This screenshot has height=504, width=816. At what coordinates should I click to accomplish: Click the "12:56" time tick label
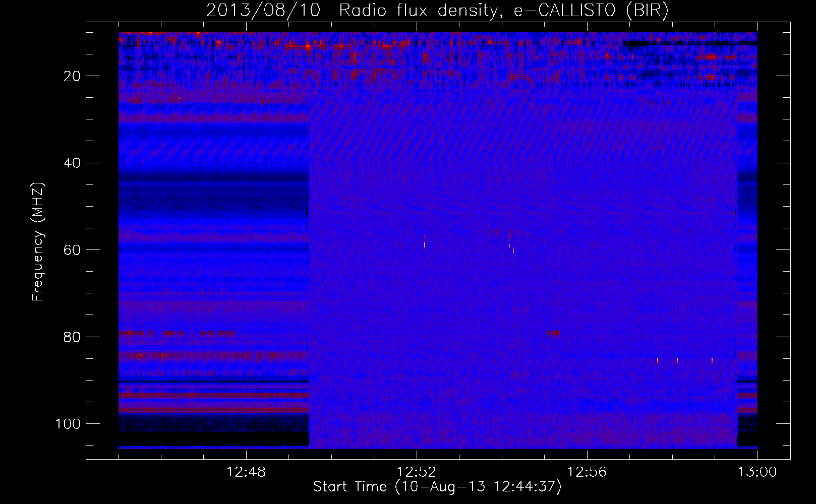coord(587,472)
